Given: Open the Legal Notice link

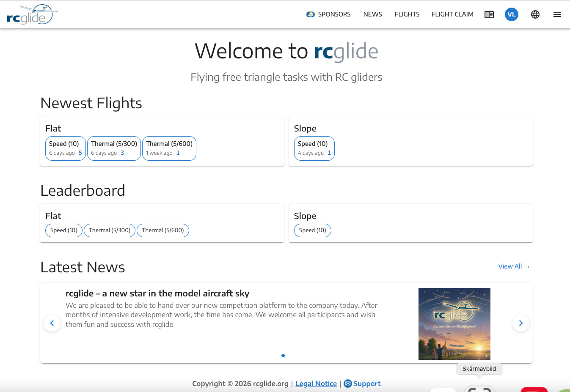Looking at the screenshot, I should coord(316,384).
